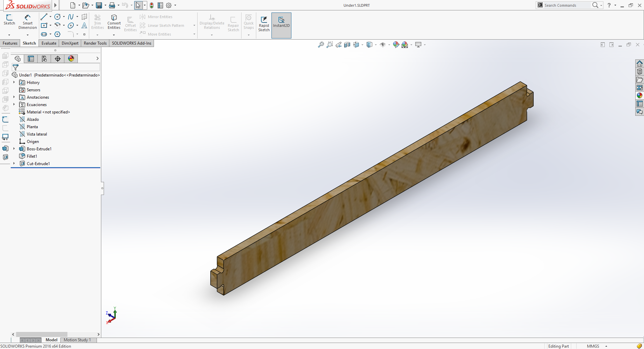The image size is (644, 349).
Task: Open the SOLIDWORKS Add-Ins tab
Action: click(x=131, y=43)
